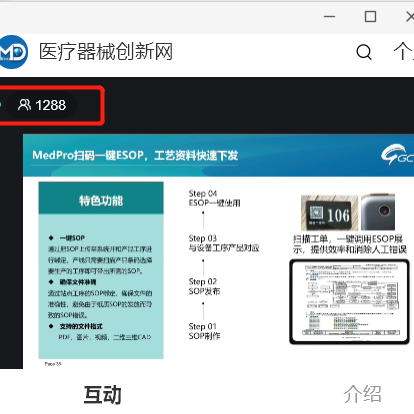Click the 106 QR door sign photo
The height and width of the screenshot is (414, 414).
click(329, 213)
